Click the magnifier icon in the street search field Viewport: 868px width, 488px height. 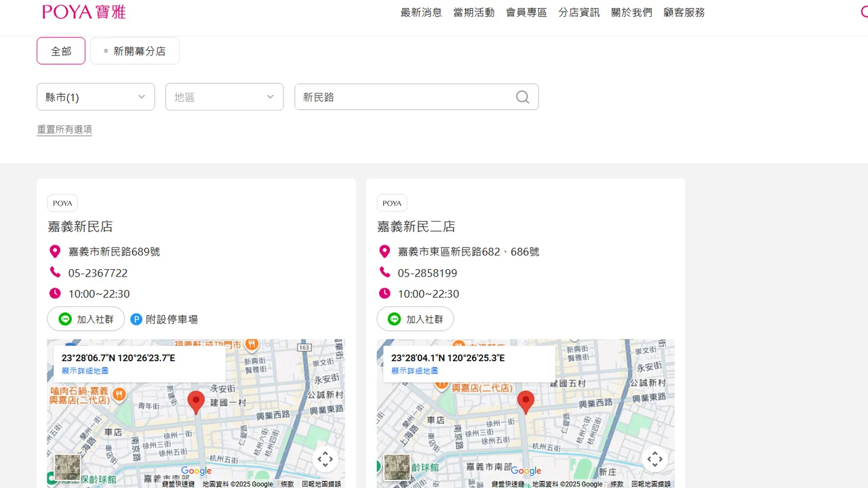coord(521,97)
